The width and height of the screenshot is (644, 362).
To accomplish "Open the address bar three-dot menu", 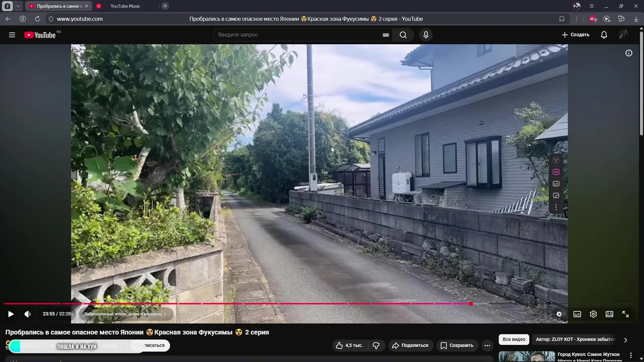I will click(x=577, y=19).
